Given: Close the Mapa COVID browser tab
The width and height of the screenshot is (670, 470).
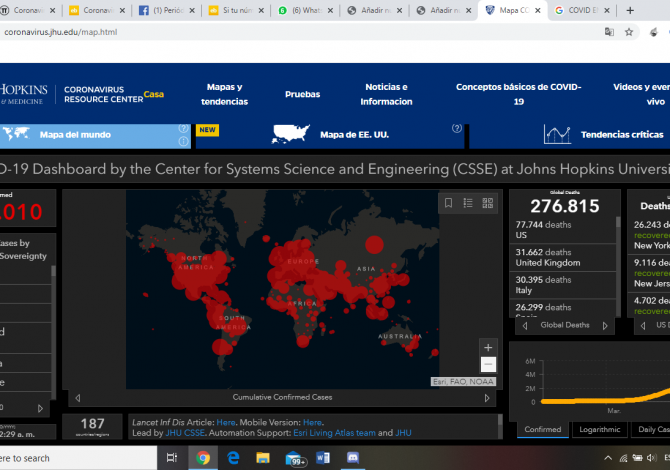Looking at the screenshot, I should [x=538, y=10].
